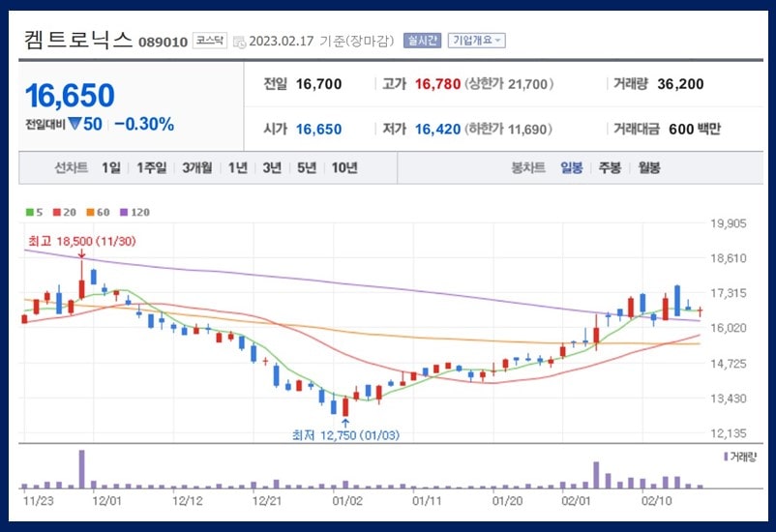Viewport: 776px width, 532px height.
Task: Click the down-triangle icon next to 50
Action: (x=75, y=123)
